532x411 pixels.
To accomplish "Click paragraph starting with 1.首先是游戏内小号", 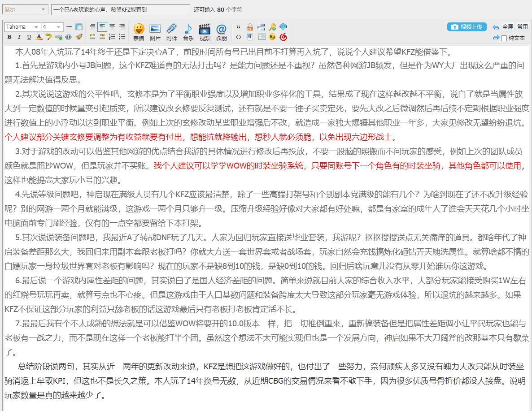I will [265, 73].
